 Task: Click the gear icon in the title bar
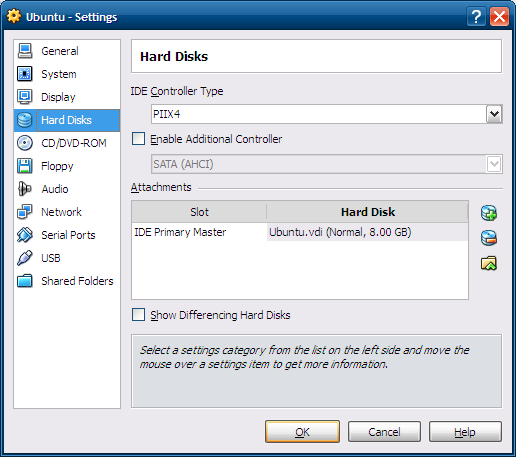[x=14, y=16]
